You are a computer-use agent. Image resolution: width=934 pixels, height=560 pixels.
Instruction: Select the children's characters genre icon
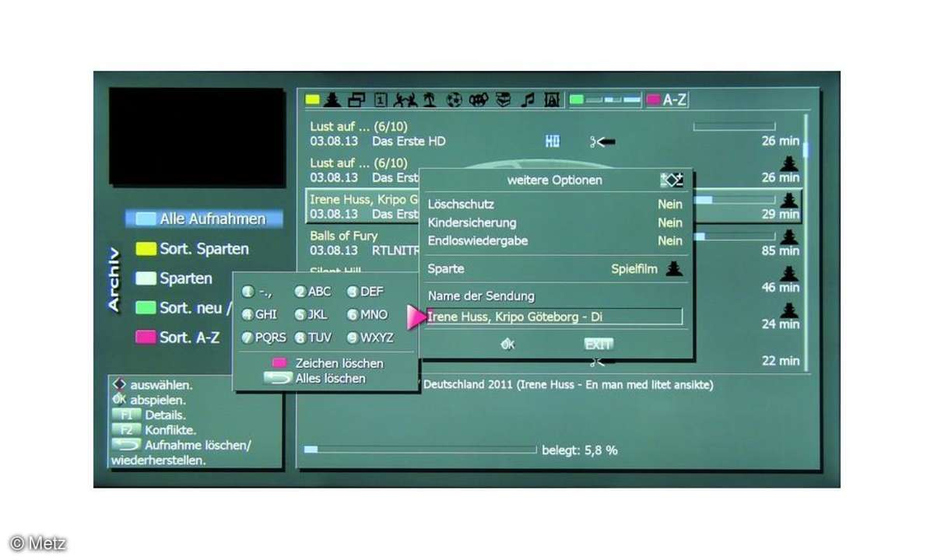(479, 100)
